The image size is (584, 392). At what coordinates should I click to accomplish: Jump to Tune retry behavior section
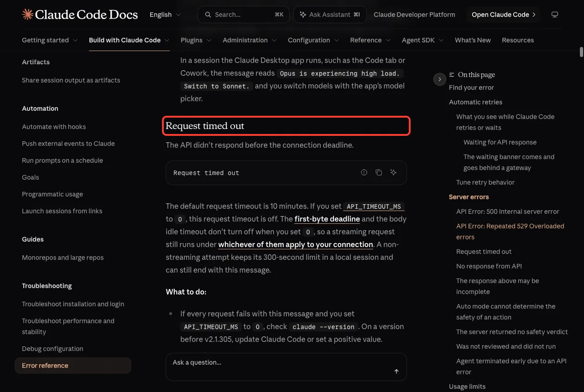pos(485,182)
